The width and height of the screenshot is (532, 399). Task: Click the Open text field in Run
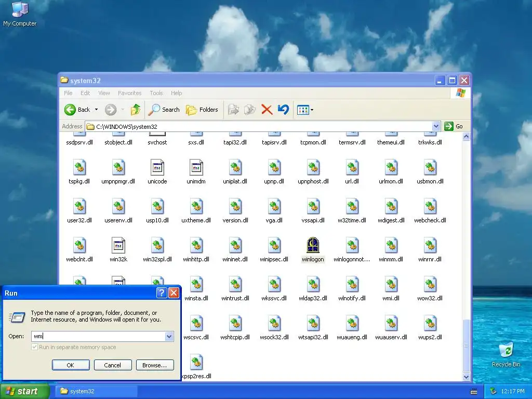coord(98,336)
